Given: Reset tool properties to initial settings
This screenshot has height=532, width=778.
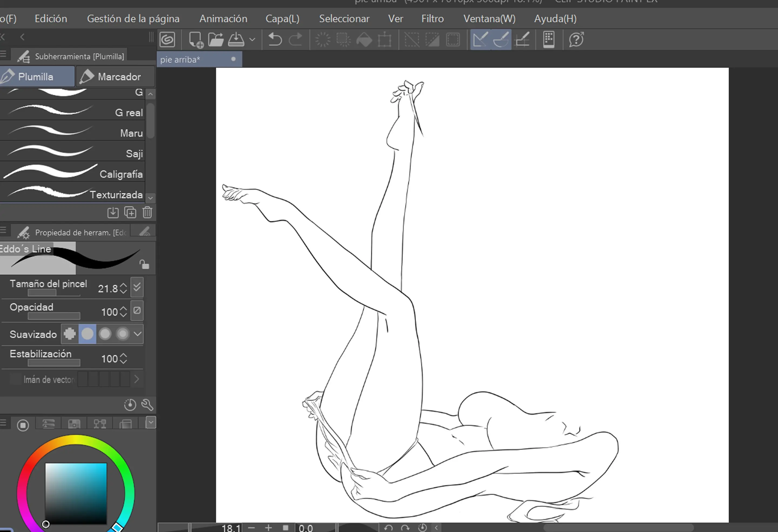Looking at the screenshot, I should coord(130,405).
